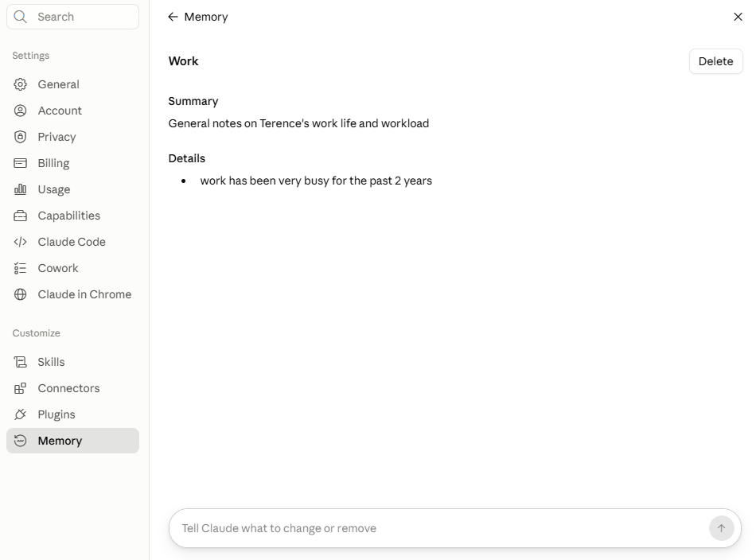Select the Plugins plug icon

pos(20,414)
